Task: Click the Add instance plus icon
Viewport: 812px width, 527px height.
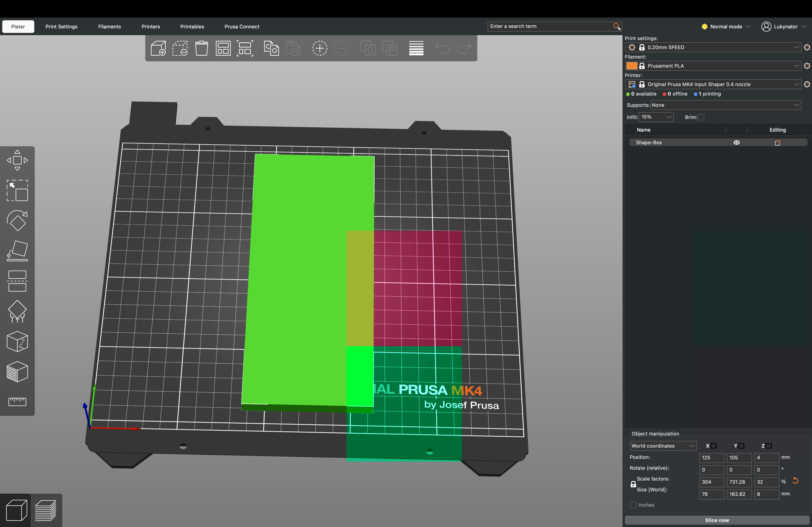Action: pyautogui.click(x=320, y=48)
